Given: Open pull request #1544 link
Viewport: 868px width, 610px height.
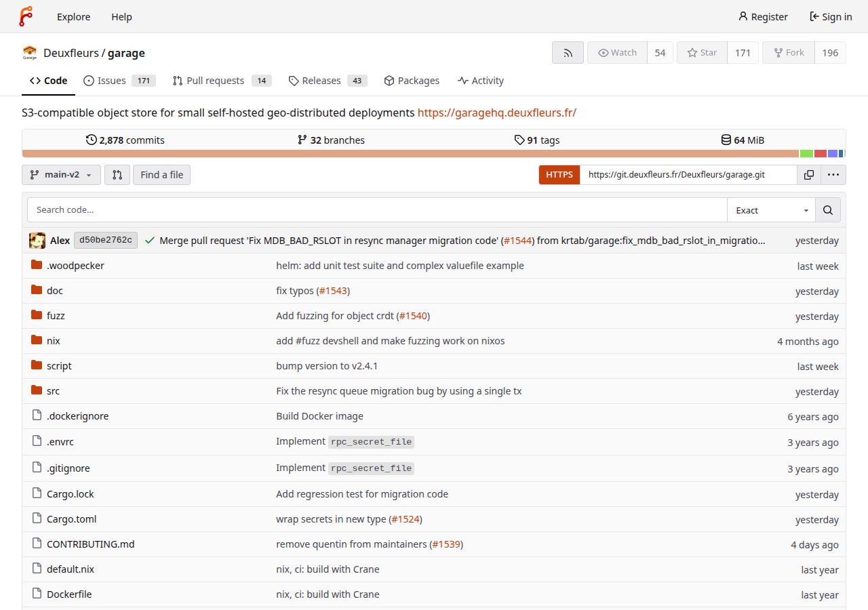Looking at the screenshot, I should pos(518,241).
